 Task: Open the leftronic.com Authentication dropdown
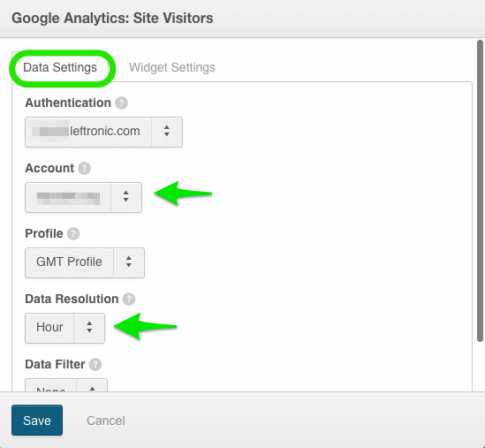[x=103, y=133]
